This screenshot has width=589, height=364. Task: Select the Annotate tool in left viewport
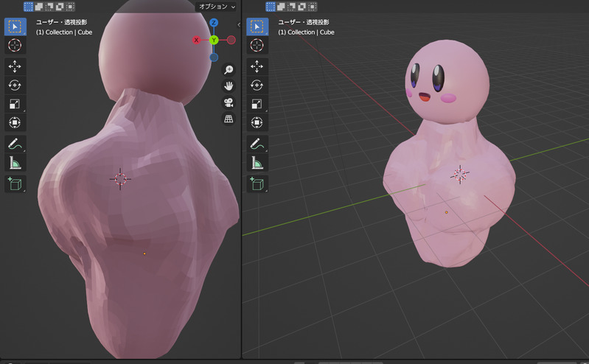pos(15,144)
